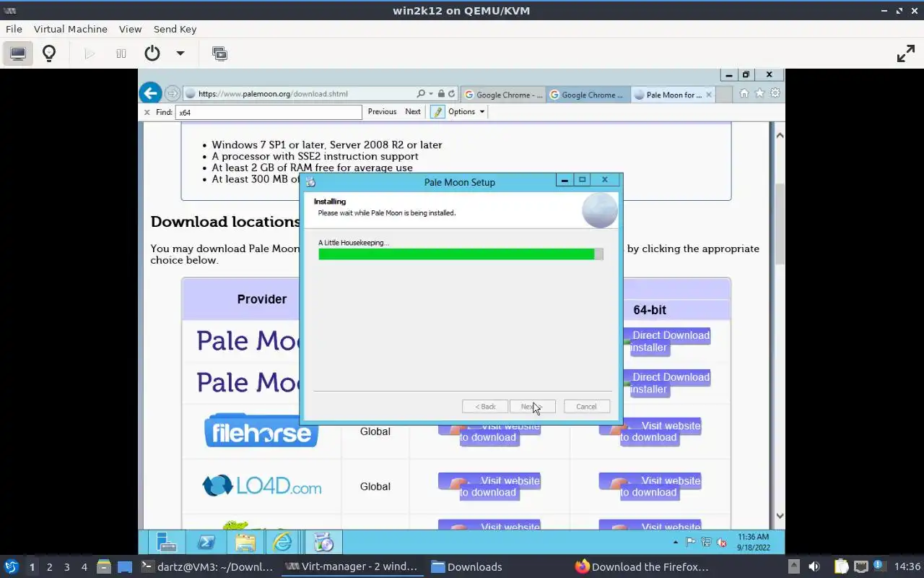Image resolution: width=924 pixels, height=578 pixels.
Task: Open the Virtual Machine menu
Action: point(71,29)
